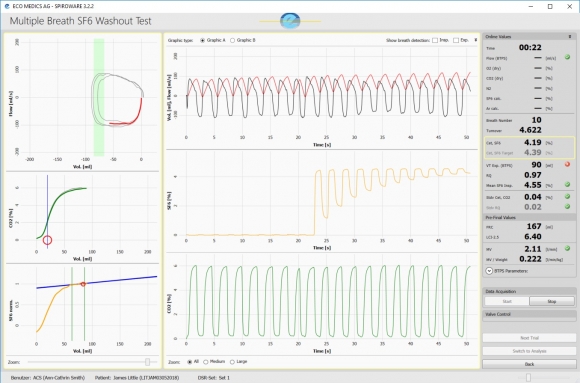Click the MV / Weight value 0.222
Image resolution: width=580 pixels, height=383 pixels.
[530, 259]
